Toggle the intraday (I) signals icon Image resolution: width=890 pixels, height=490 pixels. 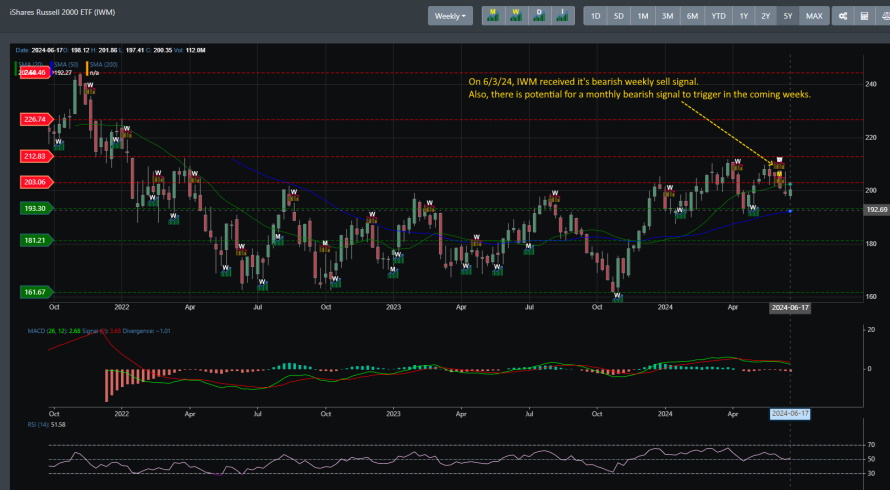(x=562, y=15)
